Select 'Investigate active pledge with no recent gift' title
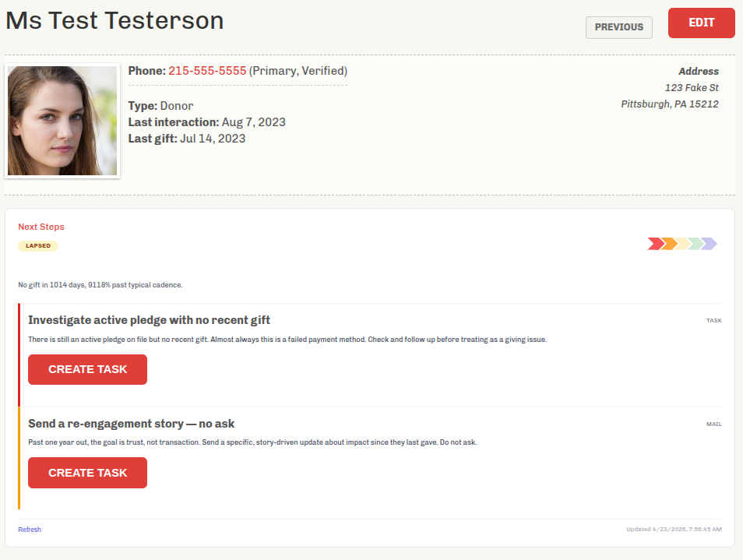The image size is (743, 560). pos(149,320)
